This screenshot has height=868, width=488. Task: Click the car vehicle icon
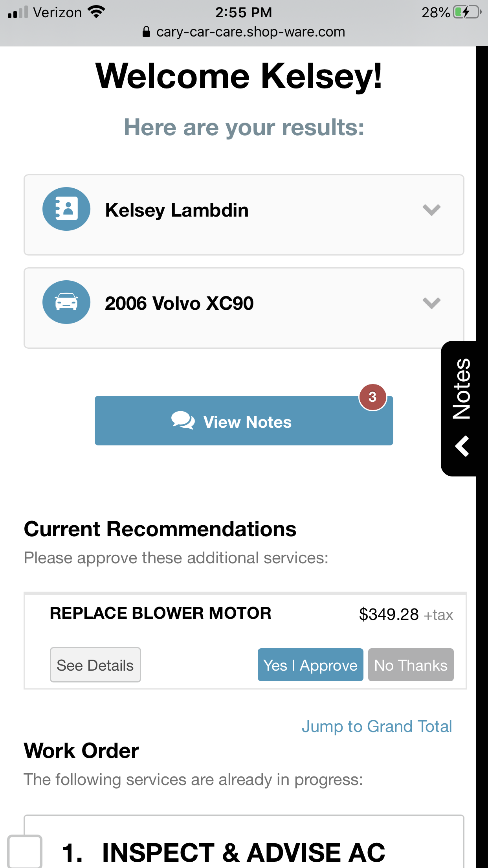click(66, 302)
